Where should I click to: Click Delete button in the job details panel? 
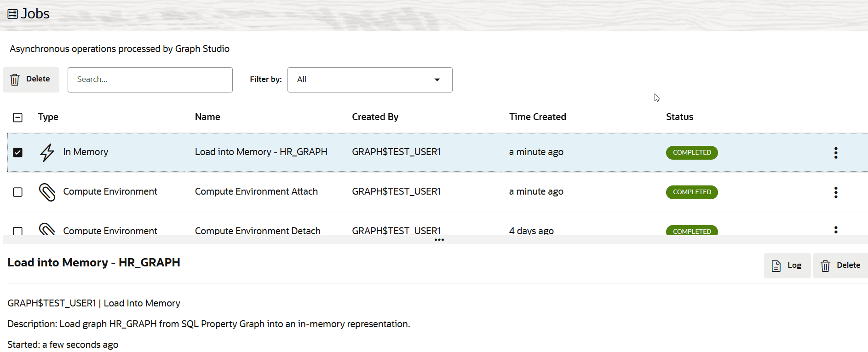click(841, 265)
